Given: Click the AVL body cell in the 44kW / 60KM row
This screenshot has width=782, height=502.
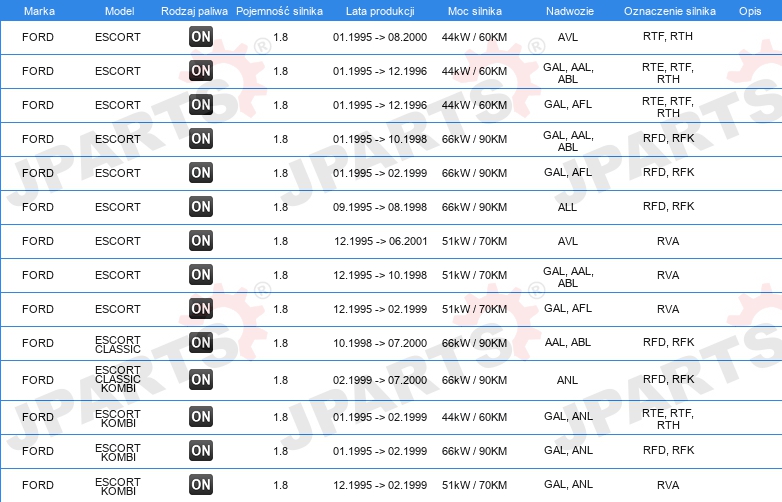Looking at the screenshot, I should [568, 37].
